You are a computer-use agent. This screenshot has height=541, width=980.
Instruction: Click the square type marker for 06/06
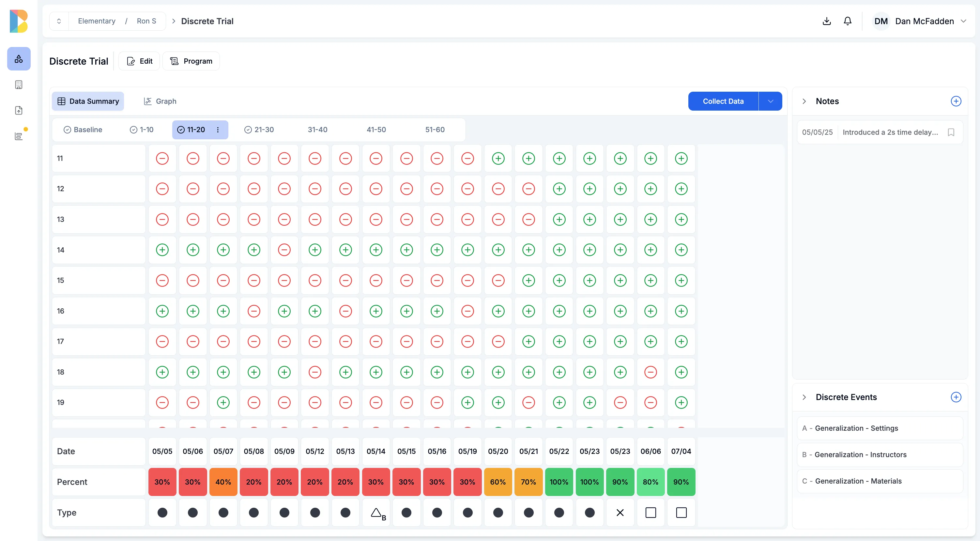point(651,513)
